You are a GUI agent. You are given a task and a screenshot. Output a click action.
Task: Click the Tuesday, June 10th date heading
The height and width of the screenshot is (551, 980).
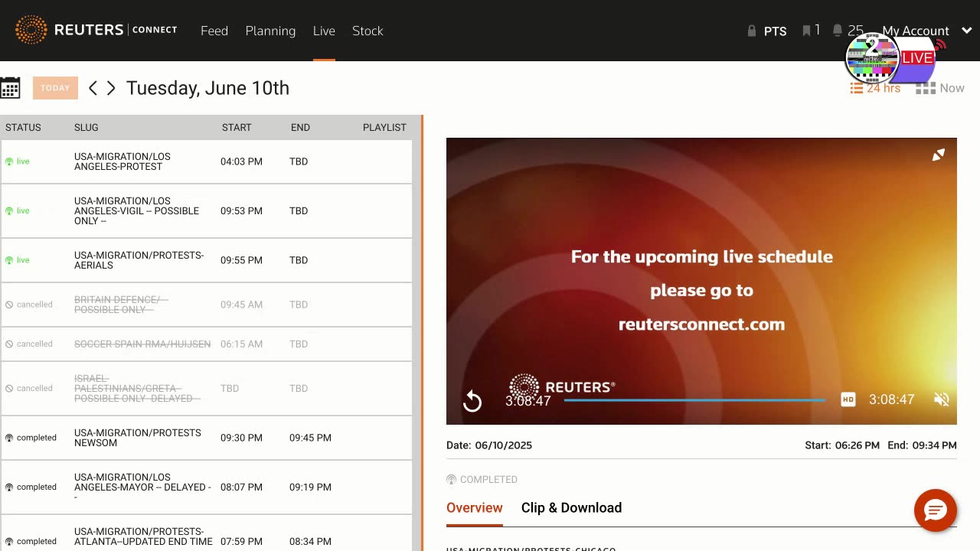coord(207,88)
